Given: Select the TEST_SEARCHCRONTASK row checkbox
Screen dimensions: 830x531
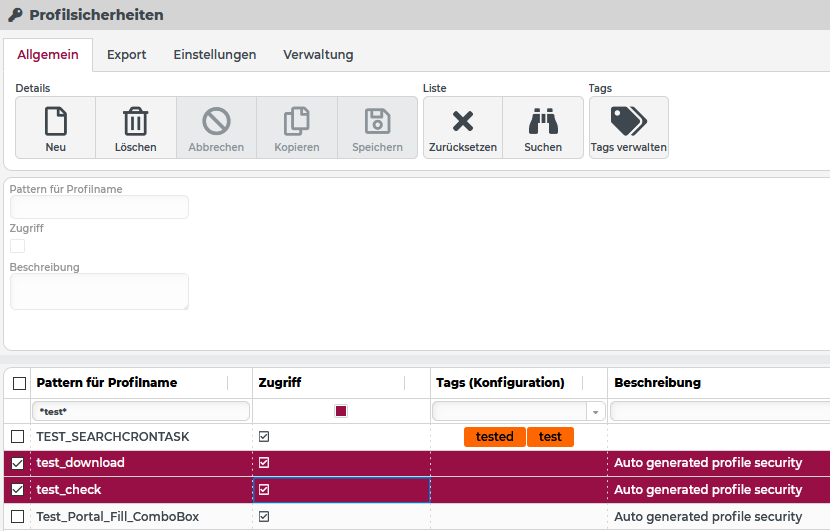Looking at the screenshot, I should click(18, 437).
